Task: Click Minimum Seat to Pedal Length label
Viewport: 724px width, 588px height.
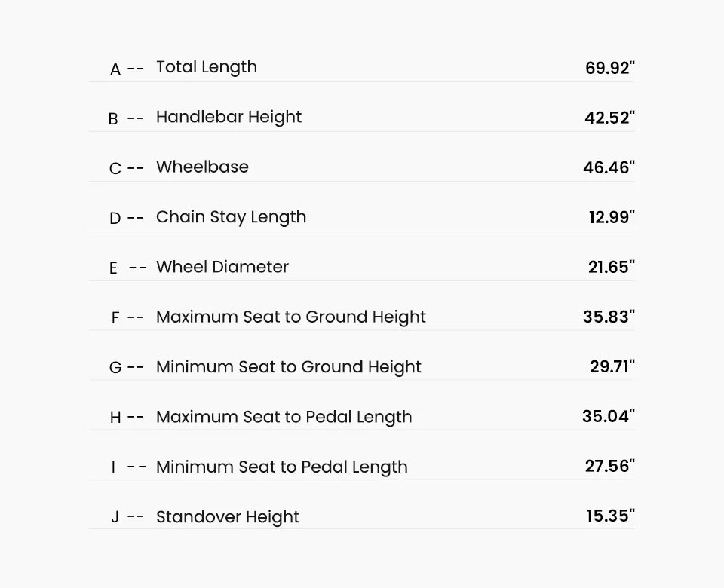Action: (x=281, y=467)
